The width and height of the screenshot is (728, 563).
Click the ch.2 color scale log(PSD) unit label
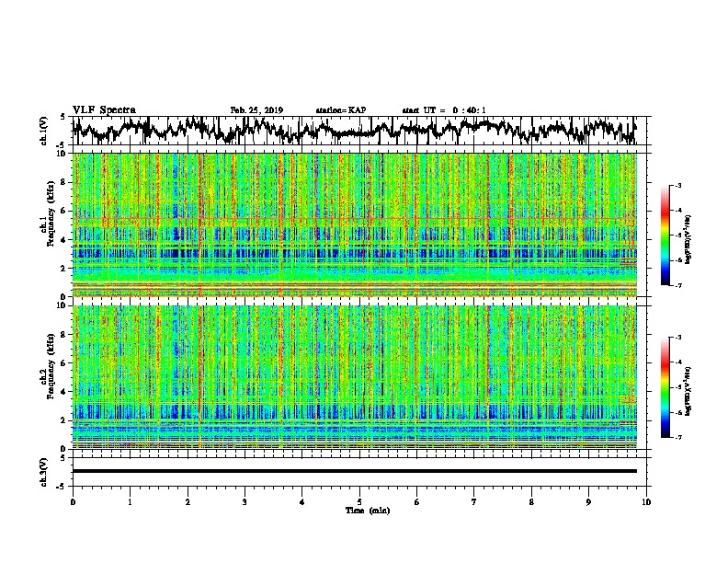[x=688, y=391]
